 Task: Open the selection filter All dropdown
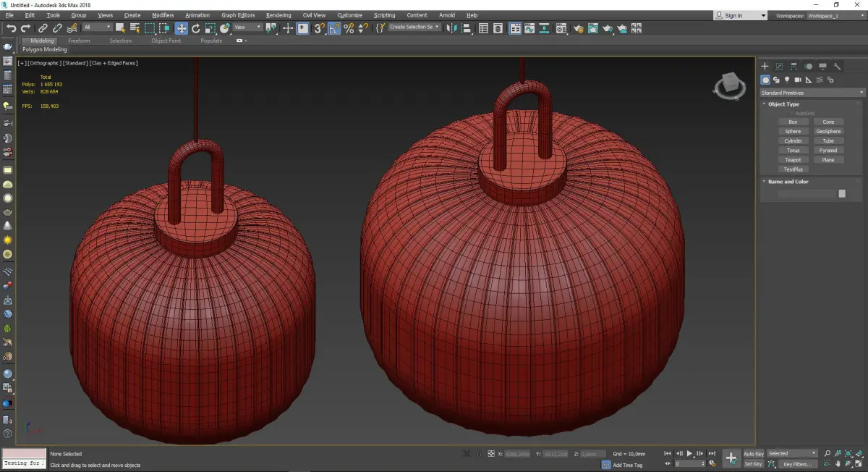[x=97, y=28]
